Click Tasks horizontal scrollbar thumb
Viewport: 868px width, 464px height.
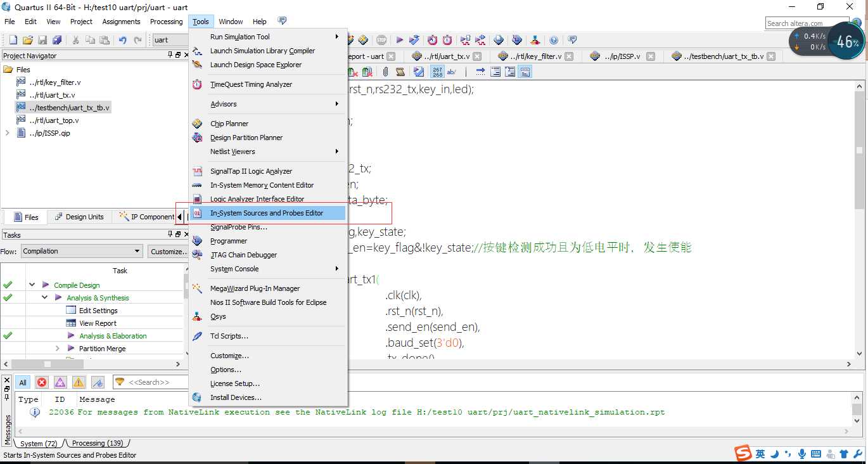click(x=47, y=364)
